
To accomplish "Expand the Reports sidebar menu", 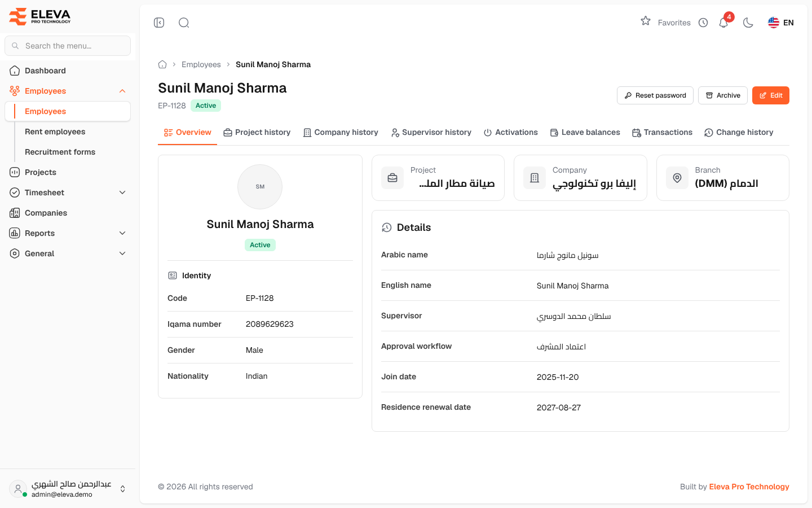I will pyautogui.click(x=68, y=233).
